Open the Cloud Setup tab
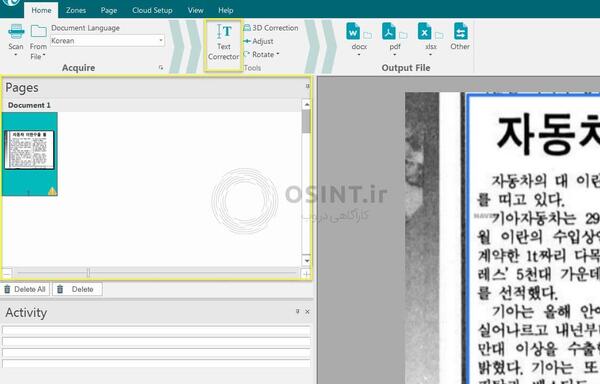The image size is (600, 384). pos(152,10)
